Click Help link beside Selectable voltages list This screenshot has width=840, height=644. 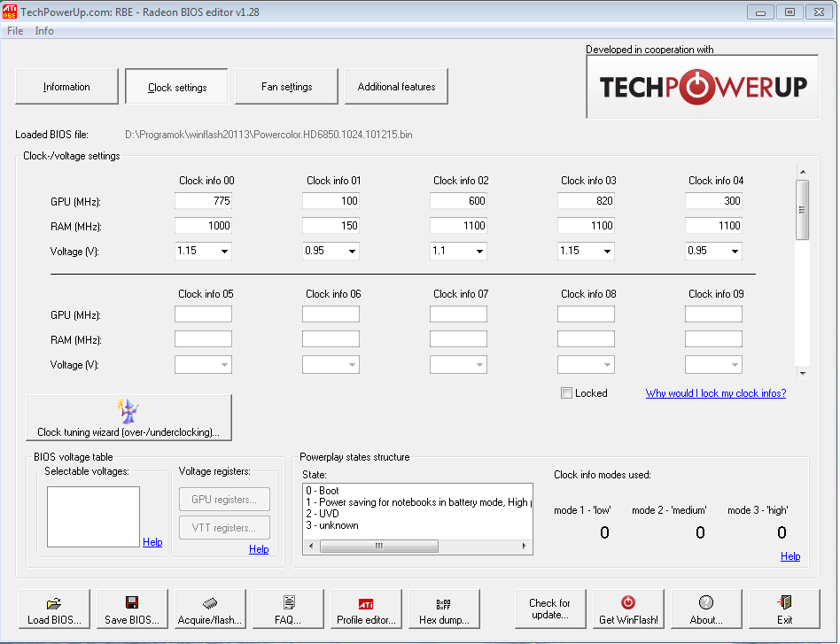pos(152,542)
